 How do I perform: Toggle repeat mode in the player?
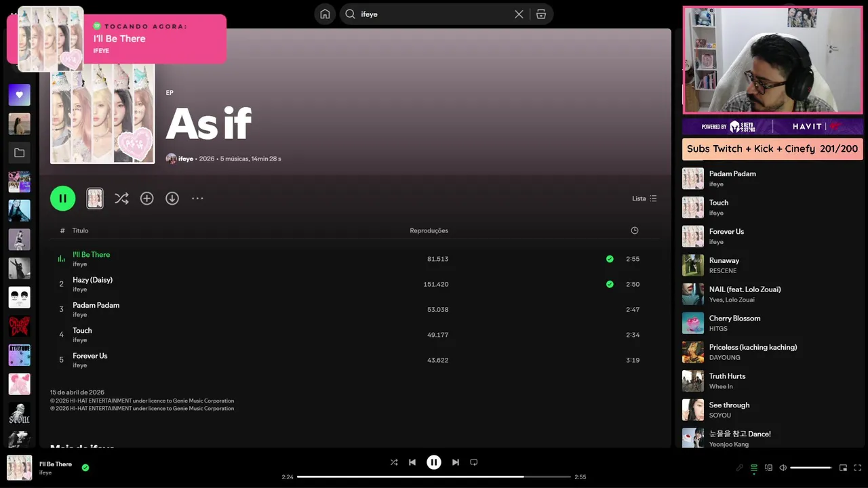click(x=474, y=462)
